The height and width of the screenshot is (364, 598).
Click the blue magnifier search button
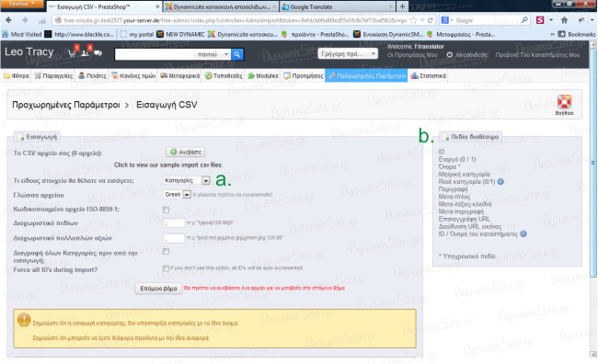coord(236,54)
